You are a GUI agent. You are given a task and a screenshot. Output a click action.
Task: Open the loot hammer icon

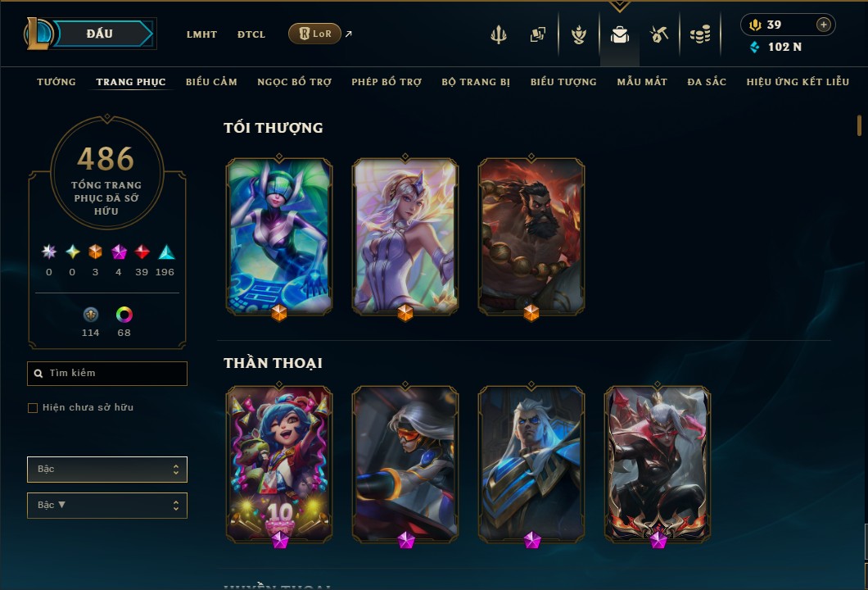pos(658,34)
